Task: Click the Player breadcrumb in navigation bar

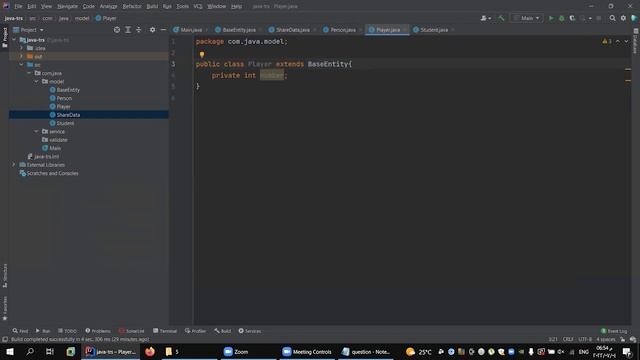Action: click(x=106, y=18)
